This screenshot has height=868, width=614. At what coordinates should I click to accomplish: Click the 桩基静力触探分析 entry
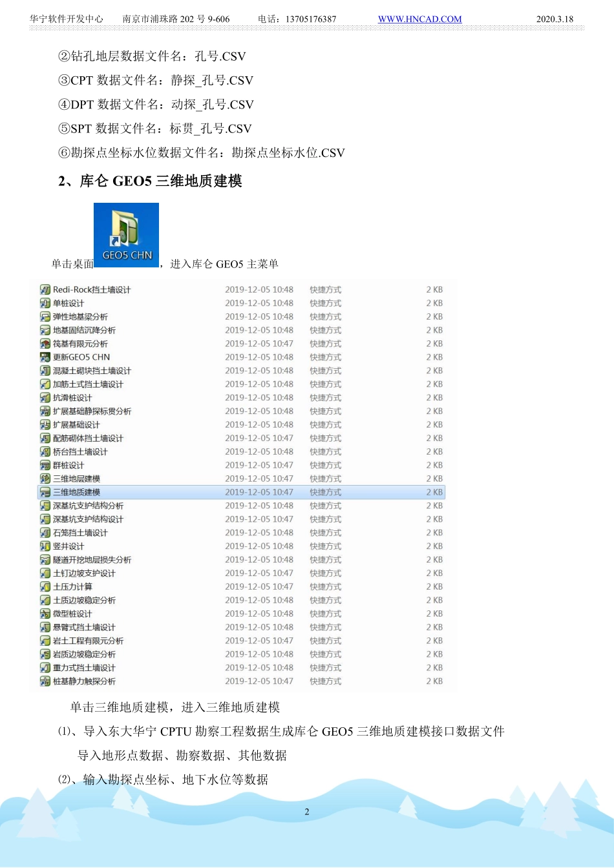click(84, 681)
